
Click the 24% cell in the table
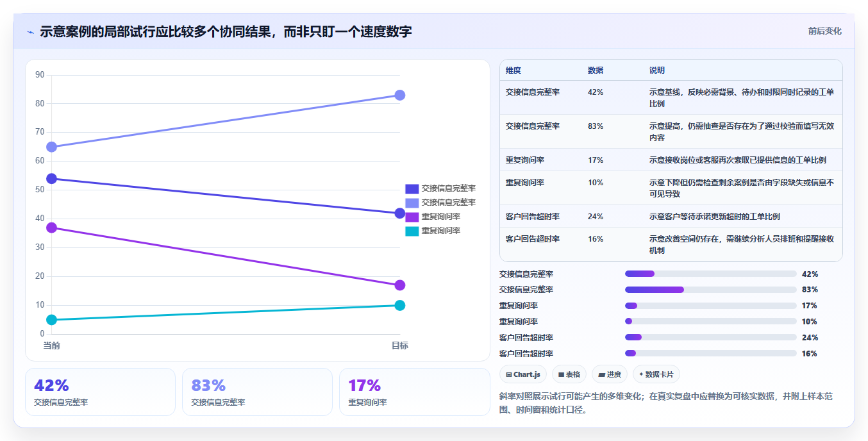pos(596,217)
